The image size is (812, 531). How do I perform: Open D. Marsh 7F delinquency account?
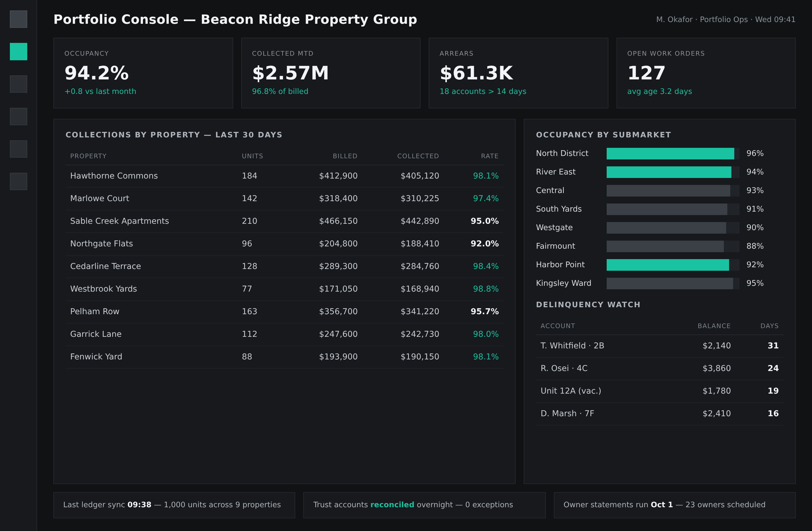click(x=659, y=414)
